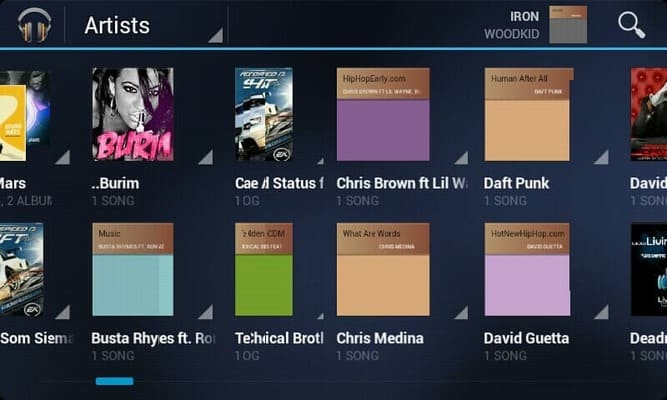Select the Mars artist name
Image resolution: width=667 pixels, height=400 pixels.
pyautogui.click(x=13, y=183)
